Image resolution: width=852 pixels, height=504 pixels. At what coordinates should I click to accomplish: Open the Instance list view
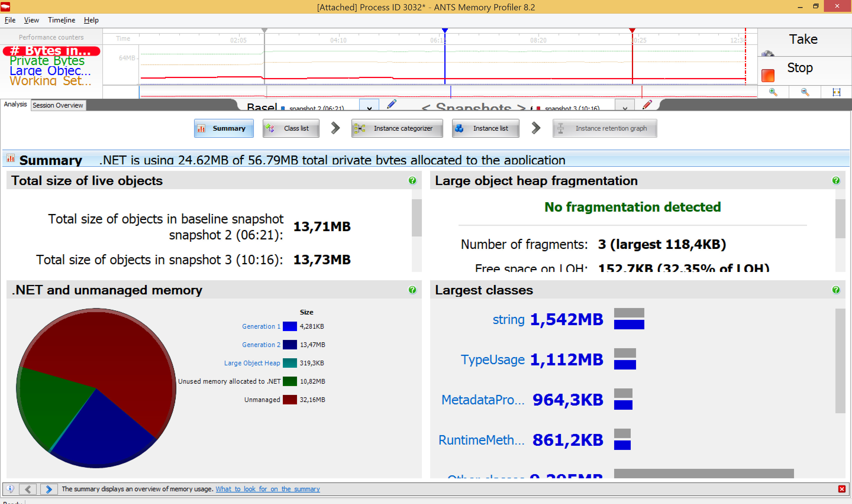(485, 128)
